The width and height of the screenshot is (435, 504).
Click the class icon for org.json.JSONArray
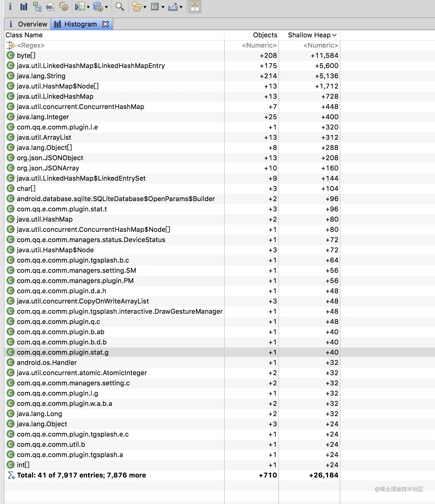[11, 168]
